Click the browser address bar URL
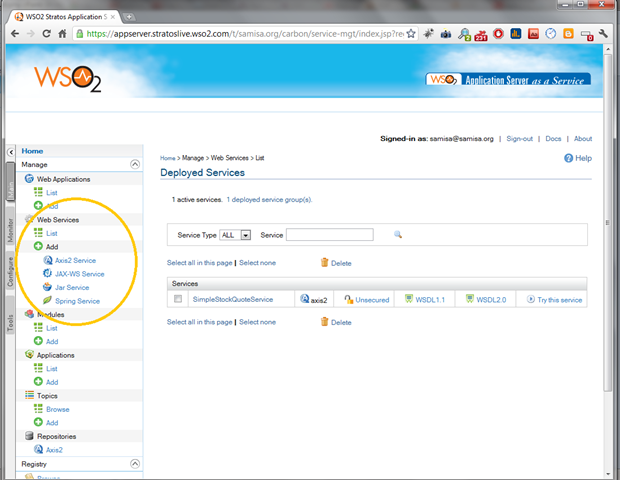 (x=245, y=34)
